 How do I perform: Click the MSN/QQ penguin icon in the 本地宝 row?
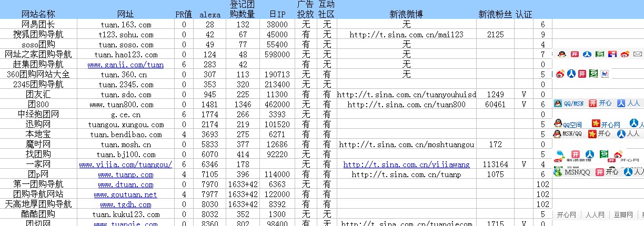[x=557, y=133]
